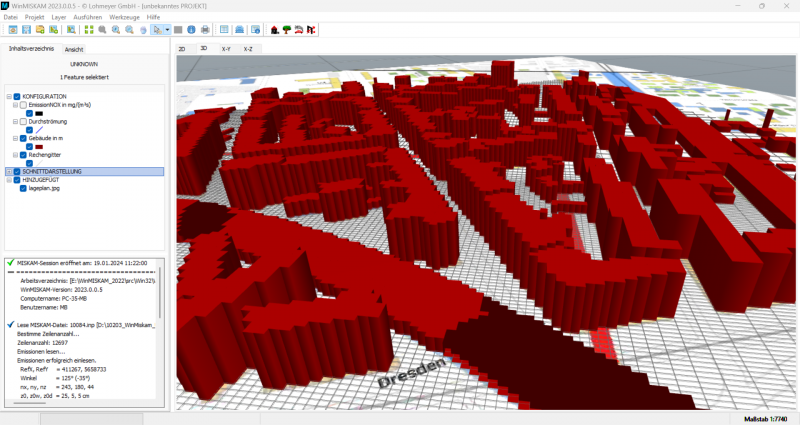Click the red building house icon
The height and width of the screenshot is (425, 800).
pos(275,30)
